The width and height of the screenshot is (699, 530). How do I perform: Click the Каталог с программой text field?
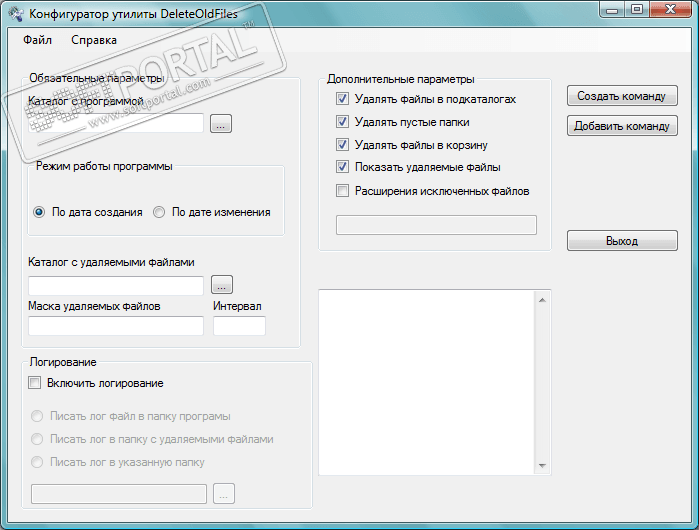click(116, 123)
